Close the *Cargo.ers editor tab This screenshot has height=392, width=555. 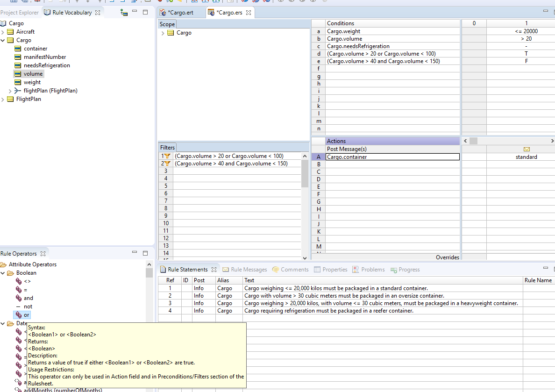click(x=249, y=13)
